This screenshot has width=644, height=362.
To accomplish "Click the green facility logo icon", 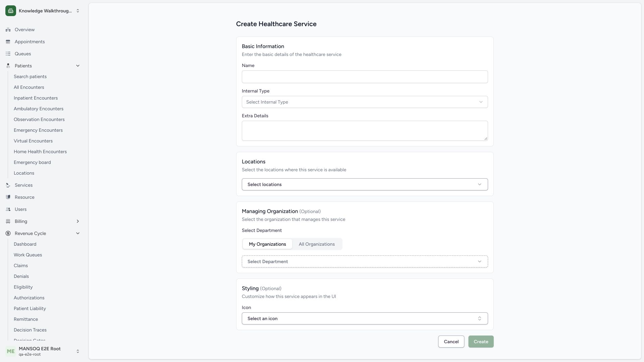I will 11,11.
